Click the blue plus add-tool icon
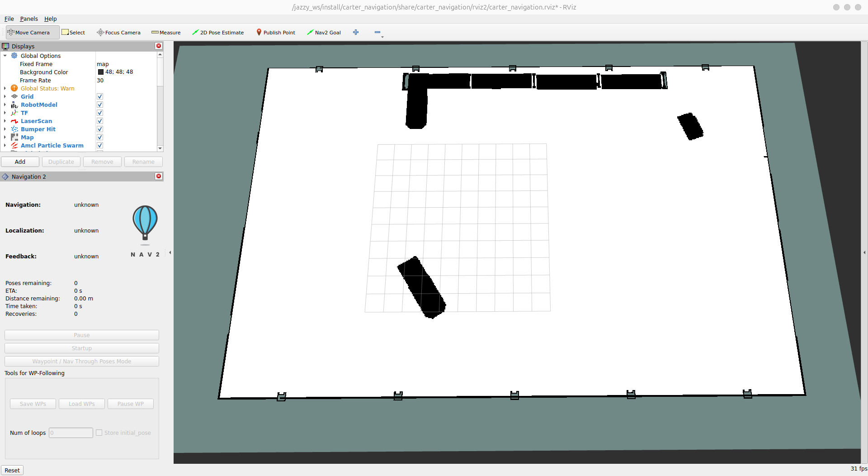Viewport: 868px width, 476px height. (x=356, y=32)
